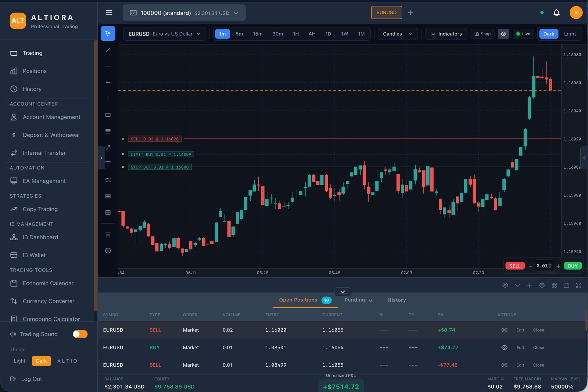Select the trend line drawing tool
This screenshot has width=588, height=392.
(x=108, y=50)
